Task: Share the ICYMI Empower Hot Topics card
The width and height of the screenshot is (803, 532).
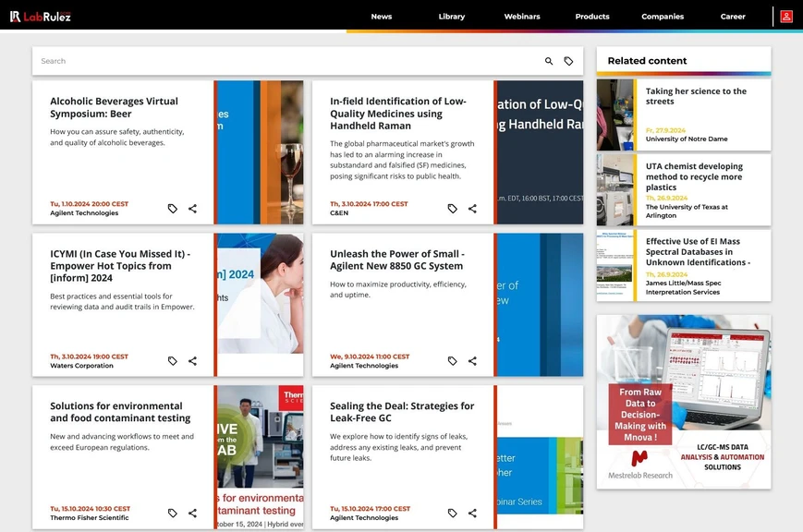Action: coord(192,361)
